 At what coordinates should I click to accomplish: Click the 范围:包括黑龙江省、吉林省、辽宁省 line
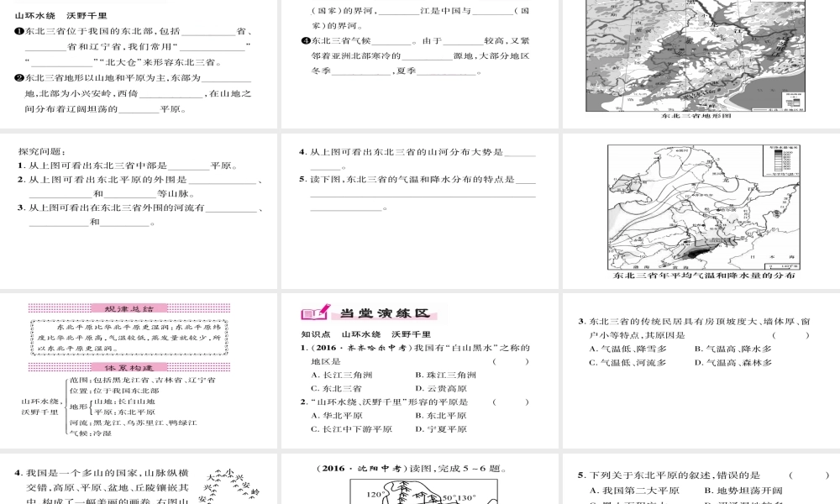143,380
